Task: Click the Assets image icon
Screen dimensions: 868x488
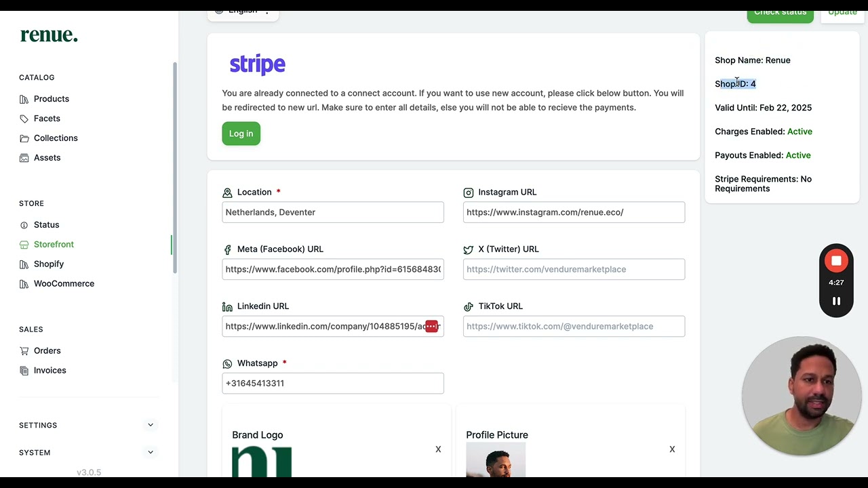Action: pos(24,158)
